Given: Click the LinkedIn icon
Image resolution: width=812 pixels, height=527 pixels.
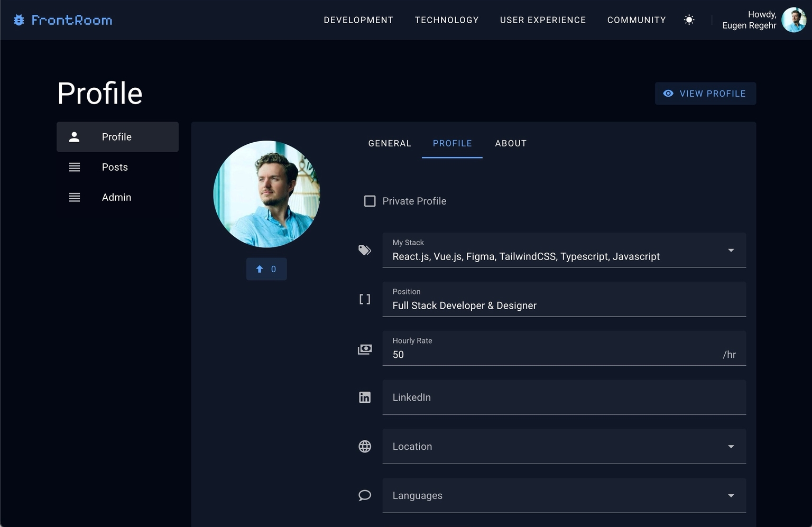Looking at the screenshot, I should (x=365, y=397).
